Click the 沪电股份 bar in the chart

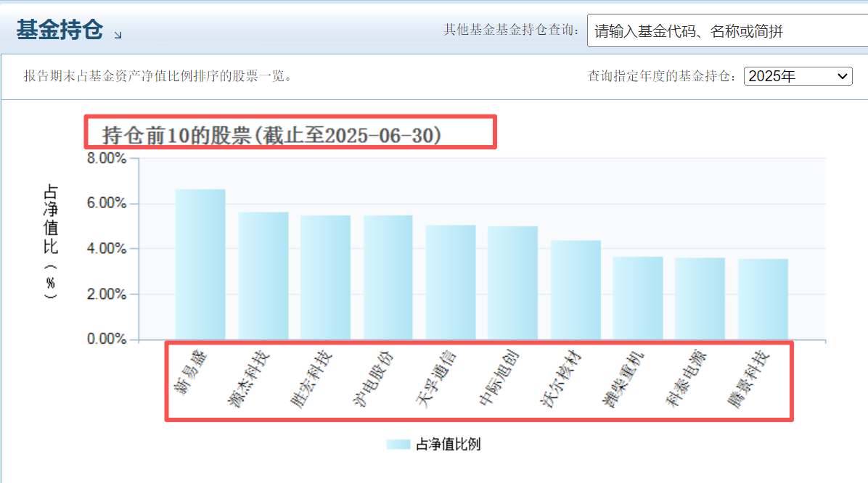click(x=388, y=277)
